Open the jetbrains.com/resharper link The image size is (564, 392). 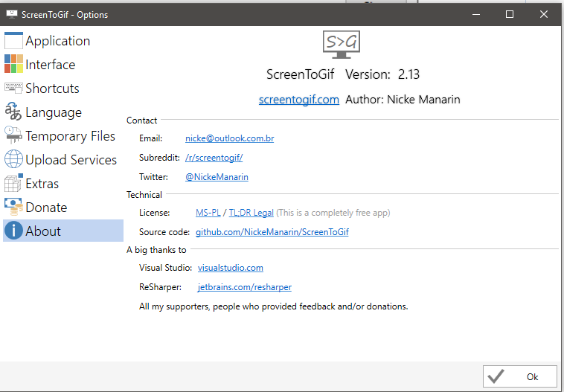[245, 287]
